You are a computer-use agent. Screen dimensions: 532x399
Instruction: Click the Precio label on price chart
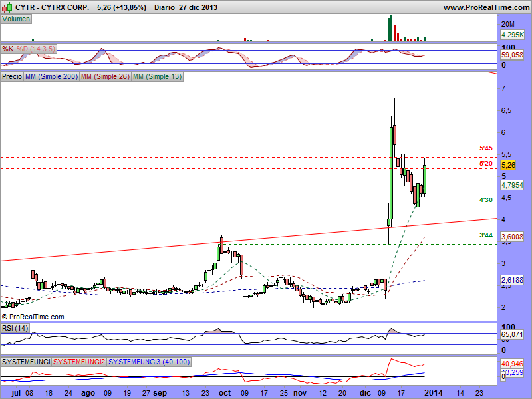click(12, 76)
